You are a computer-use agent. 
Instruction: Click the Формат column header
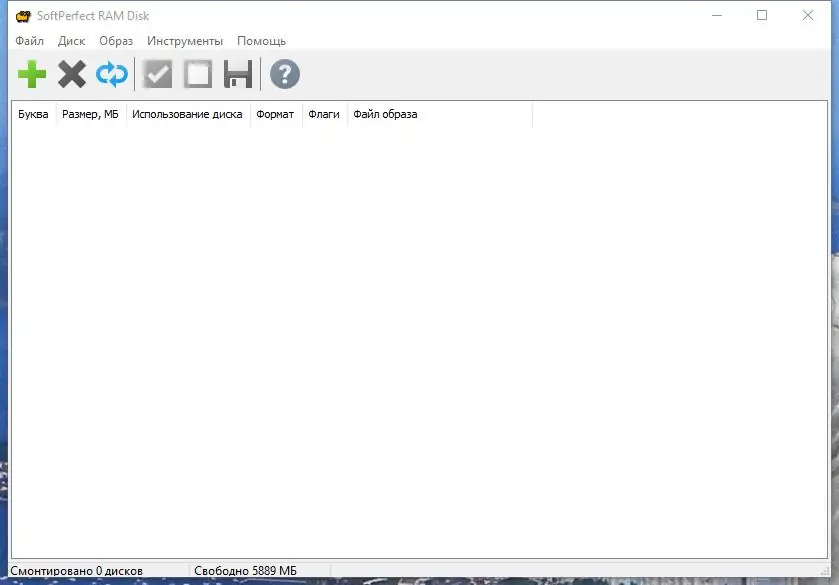coord(275,114)
